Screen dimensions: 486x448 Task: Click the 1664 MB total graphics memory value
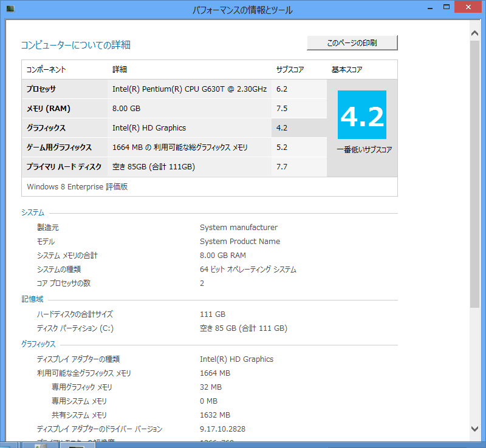coord(215,373)
